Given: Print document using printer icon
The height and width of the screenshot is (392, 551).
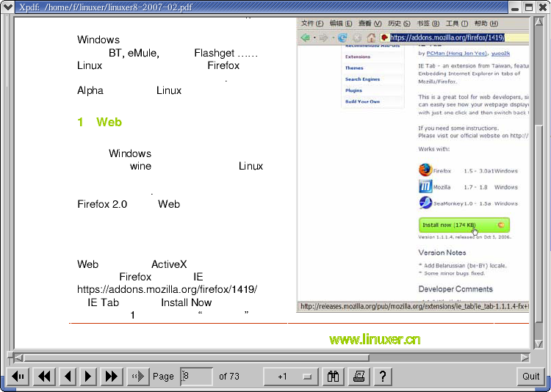Looking at the screenshot, I should coord(359,377).
